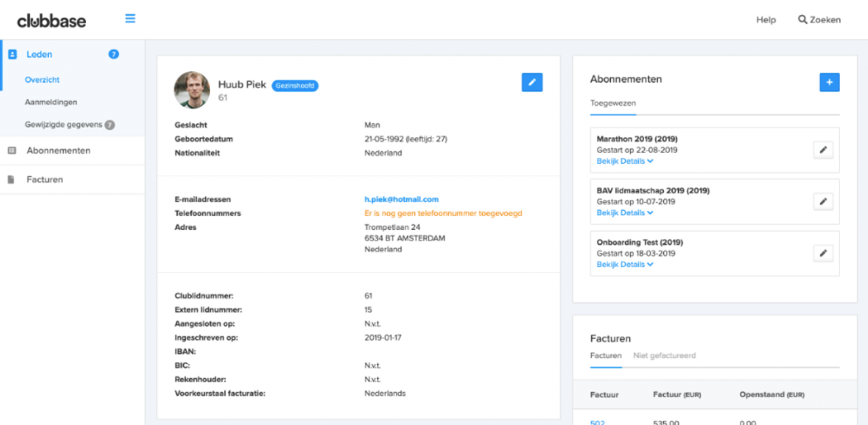
Task: Expand Bekijk Details for Onboarding Test
Action: (x=625, y=264)
